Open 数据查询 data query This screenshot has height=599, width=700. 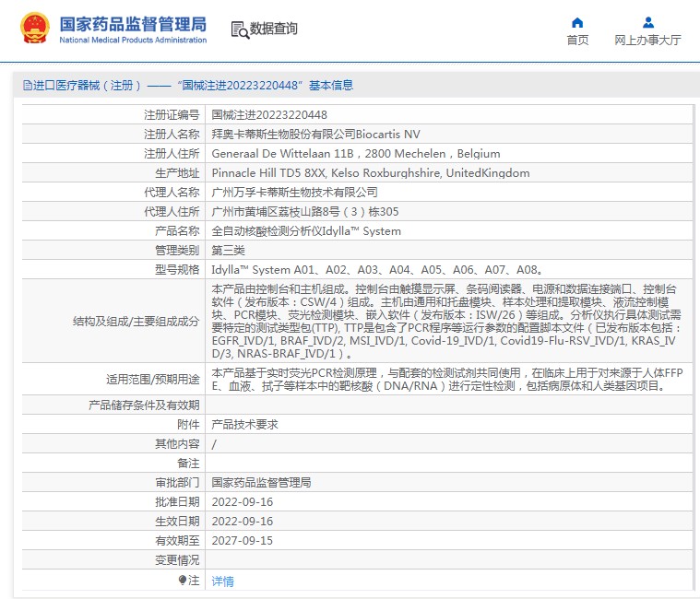(x=273, y=29)
